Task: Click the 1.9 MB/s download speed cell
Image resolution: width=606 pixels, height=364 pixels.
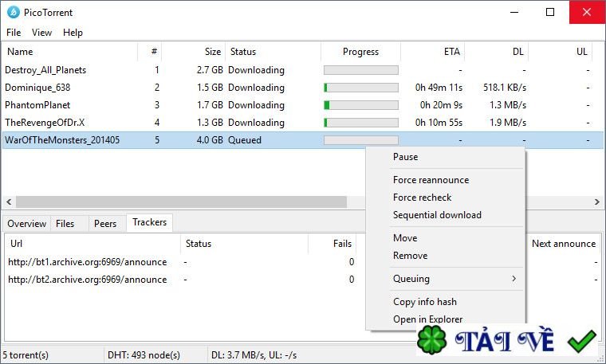Action: [x=508, y=123]
